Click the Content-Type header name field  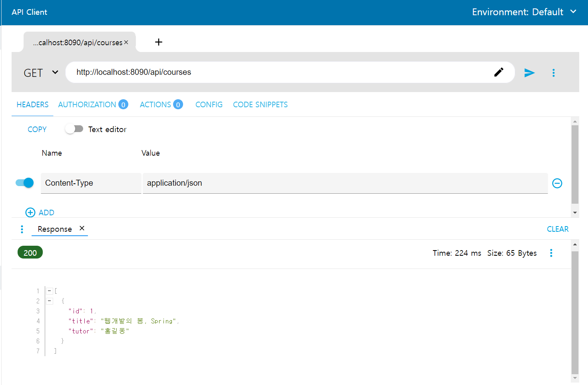[91, 183]
